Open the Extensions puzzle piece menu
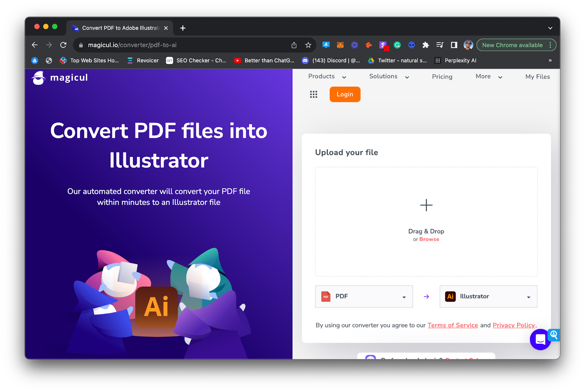The image size is (585, 392). tap(426, 45)
